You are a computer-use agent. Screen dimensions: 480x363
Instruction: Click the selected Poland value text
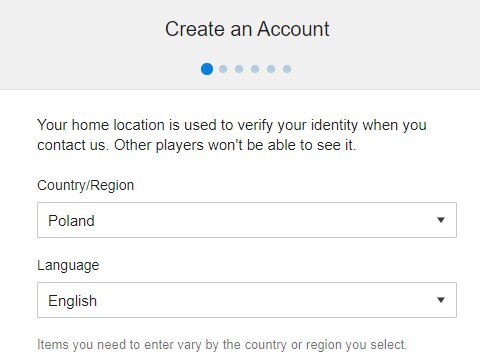[71, 221]
